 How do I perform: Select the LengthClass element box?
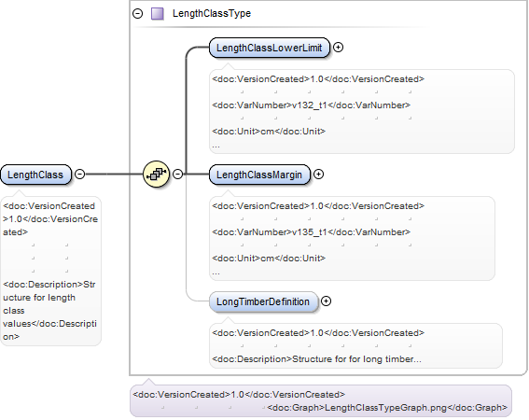(35, 175)
